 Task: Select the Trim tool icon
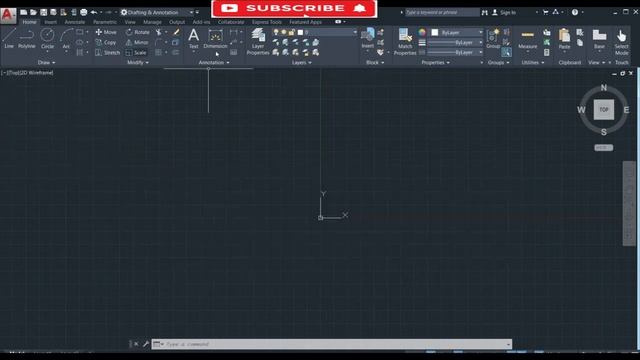point(159,32)
